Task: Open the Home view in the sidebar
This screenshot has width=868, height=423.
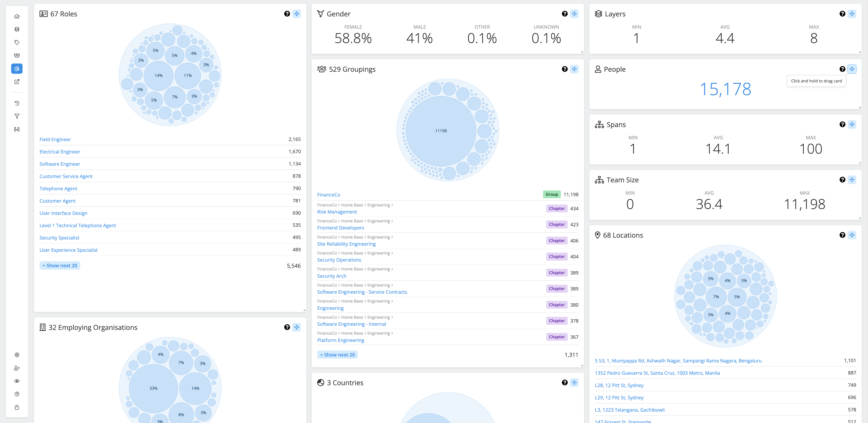Action: [x=17, y=16]
